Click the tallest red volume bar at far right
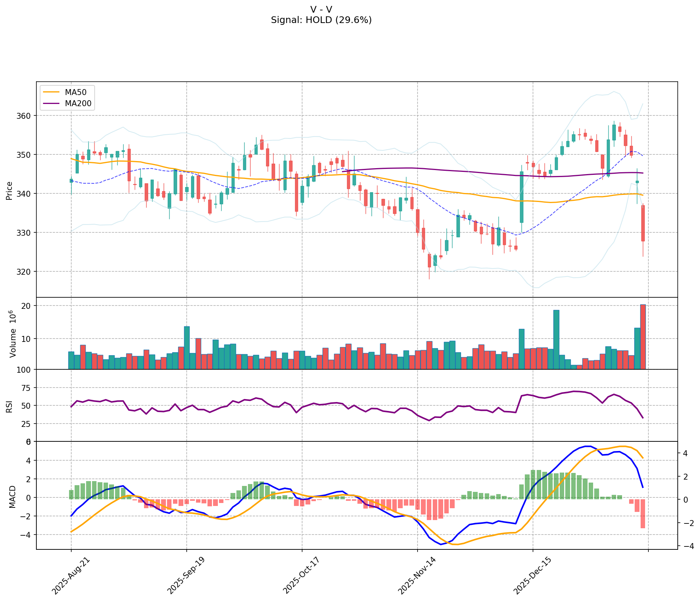Viewport: 700px width, 601px height. click(643, 337)
